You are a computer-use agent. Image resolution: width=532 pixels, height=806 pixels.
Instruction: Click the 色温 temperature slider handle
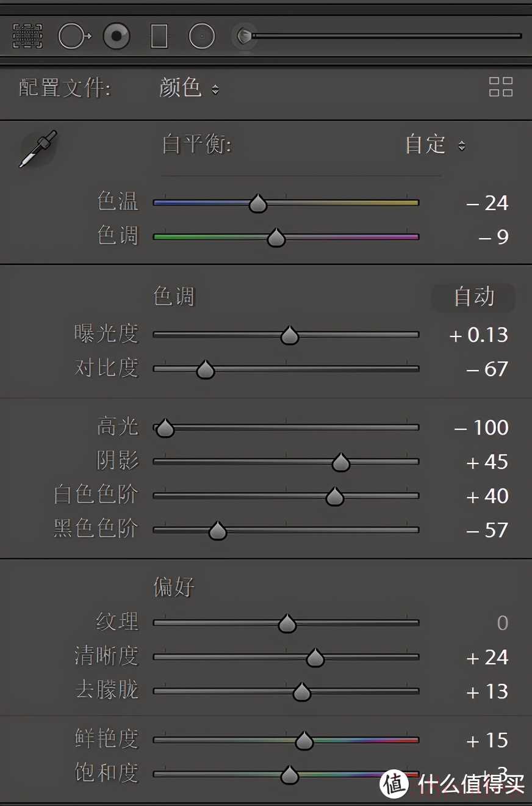tap(258, 204)
